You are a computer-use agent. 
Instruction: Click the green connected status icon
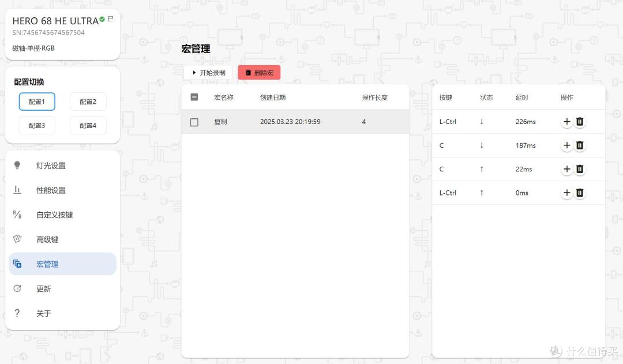[102, 19]
